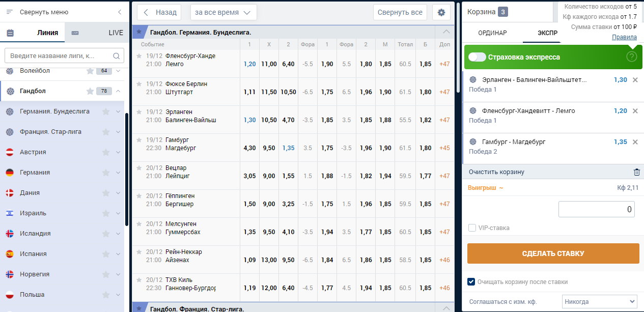Click Очистить корзину text
The height and width of the screenshot is (312, 644).
(496, 172)
